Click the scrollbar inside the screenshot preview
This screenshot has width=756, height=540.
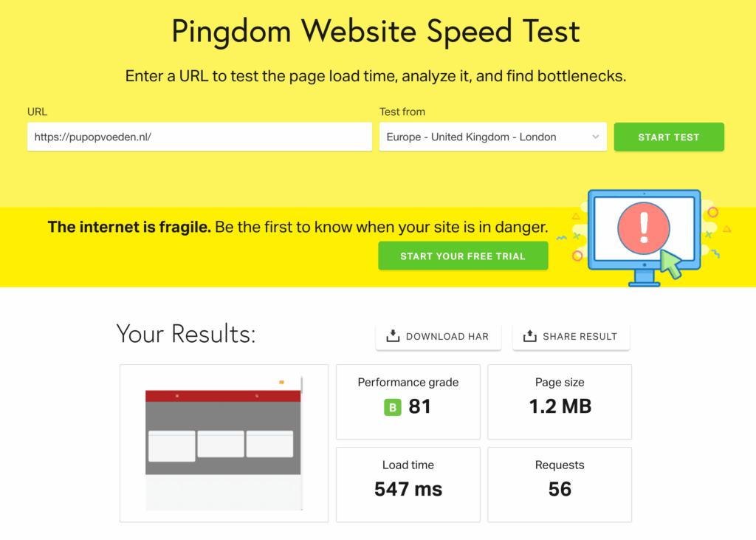tap(302, 385)
